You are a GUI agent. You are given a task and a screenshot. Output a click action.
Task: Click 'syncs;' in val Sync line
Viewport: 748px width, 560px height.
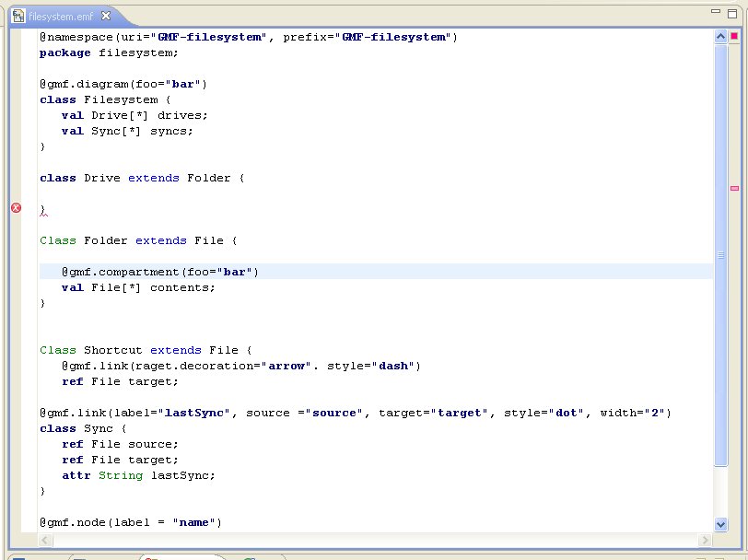[x=171, y=131]
